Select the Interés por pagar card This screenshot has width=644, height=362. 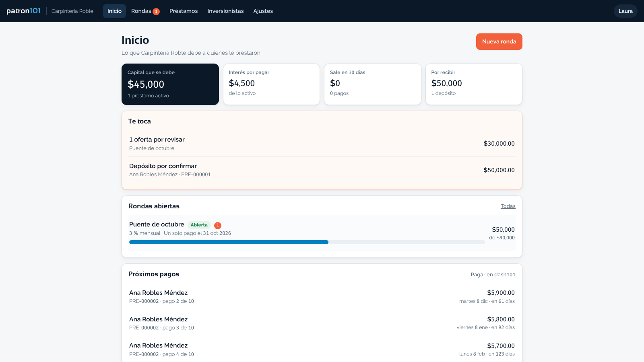coord(271,84)
